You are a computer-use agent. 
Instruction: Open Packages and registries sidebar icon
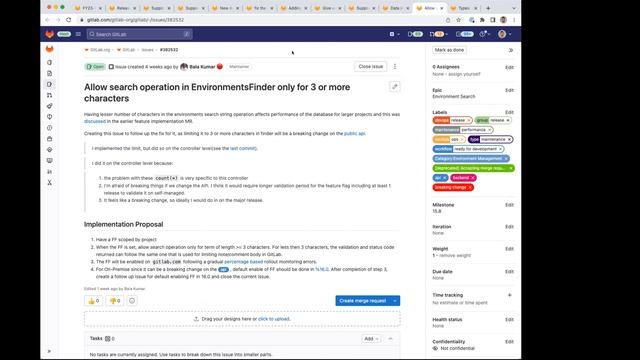49,139
